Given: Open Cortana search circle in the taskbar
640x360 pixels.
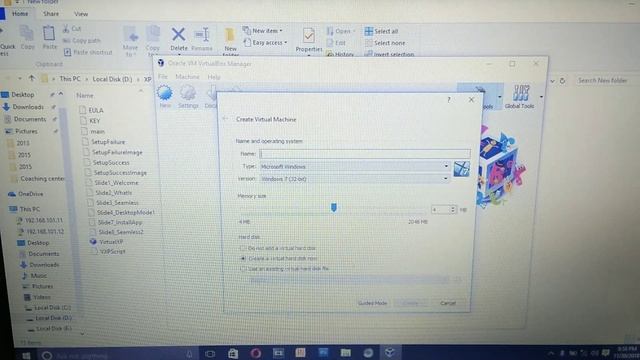Looking at the screenshot, I should click(47, 356).
